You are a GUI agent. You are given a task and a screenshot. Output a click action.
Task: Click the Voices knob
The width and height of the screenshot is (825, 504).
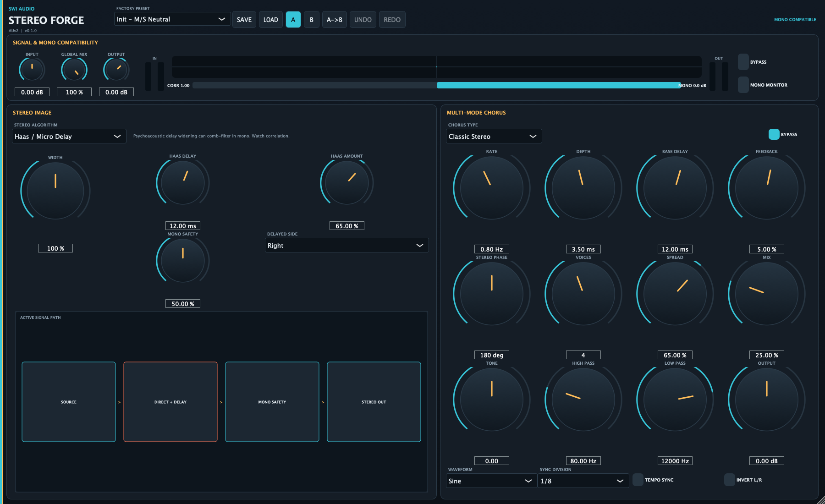(x=583, y=294)
